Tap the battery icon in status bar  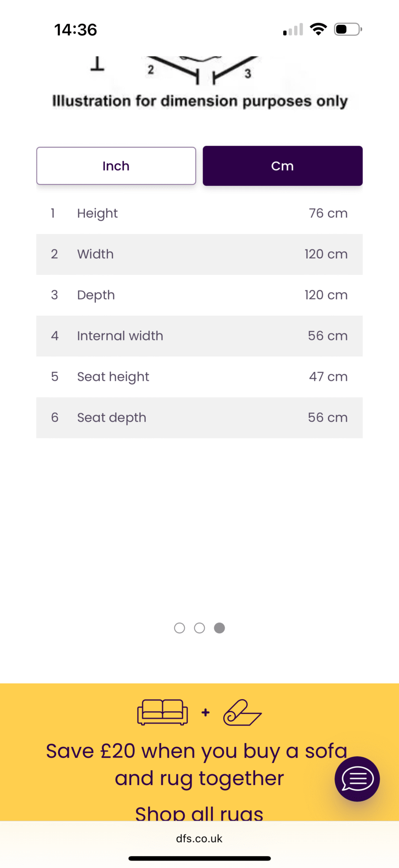click(x=348, y=30)
